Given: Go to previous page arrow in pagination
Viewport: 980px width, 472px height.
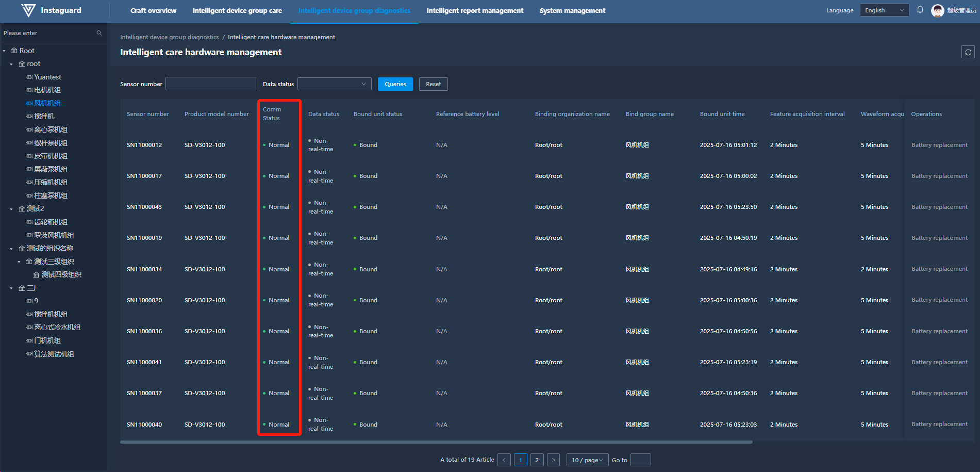Looking at the screenshot, I should (504, 460).
